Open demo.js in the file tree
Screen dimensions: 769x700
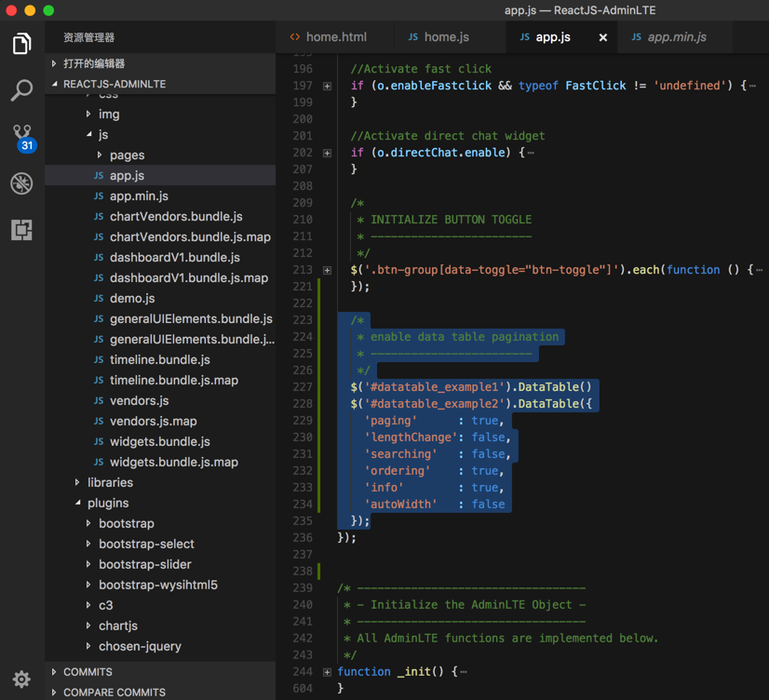(x=132, y=299)
